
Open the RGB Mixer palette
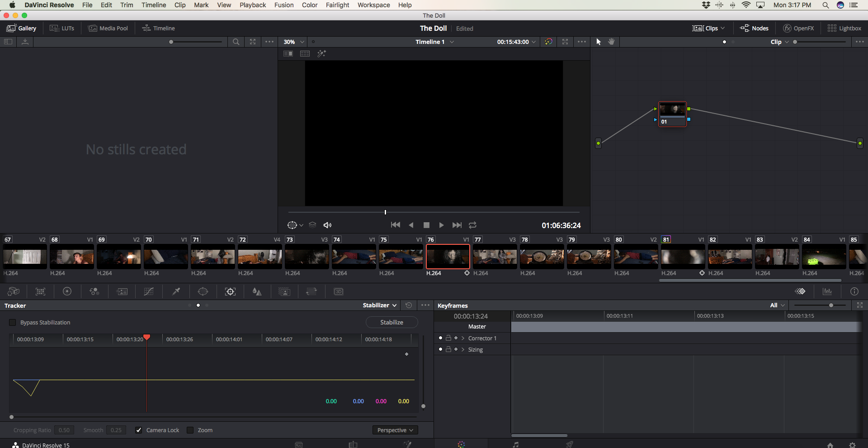(94, 291)
